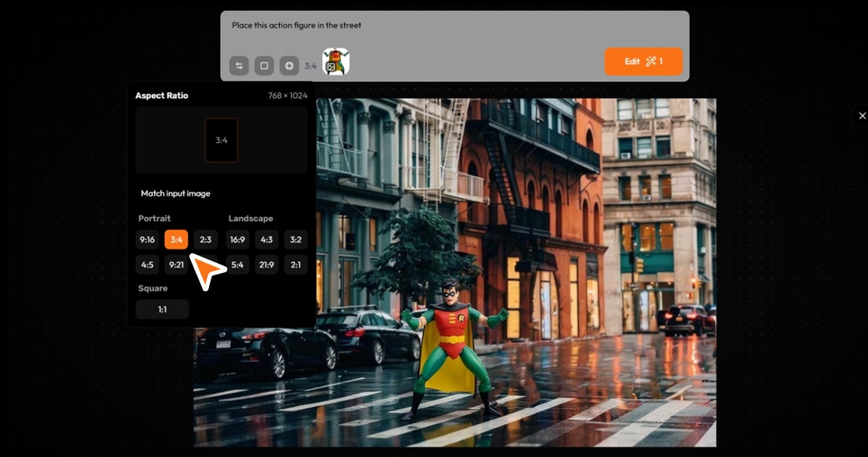The height and width of the screenshot is (457, 868).
Task: Click the orange Edit button
Action: 643,62
